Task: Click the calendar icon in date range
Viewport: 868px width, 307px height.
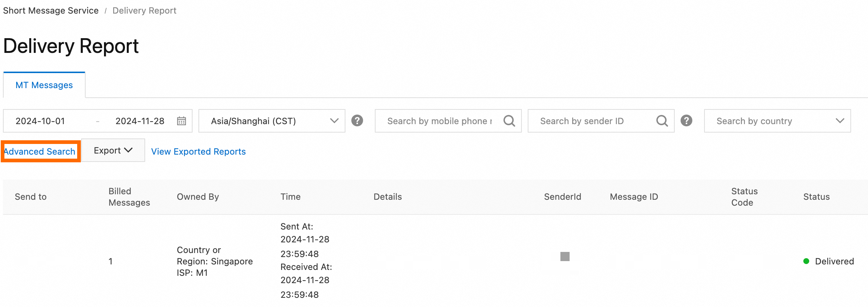Action: [x=182, y=121]
